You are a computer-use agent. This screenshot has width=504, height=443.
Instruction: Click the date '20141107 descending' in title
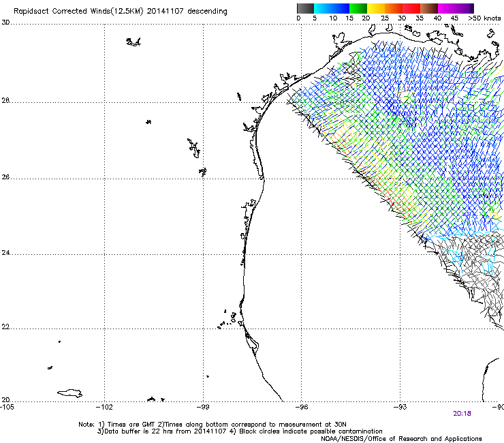coord(187,12)
